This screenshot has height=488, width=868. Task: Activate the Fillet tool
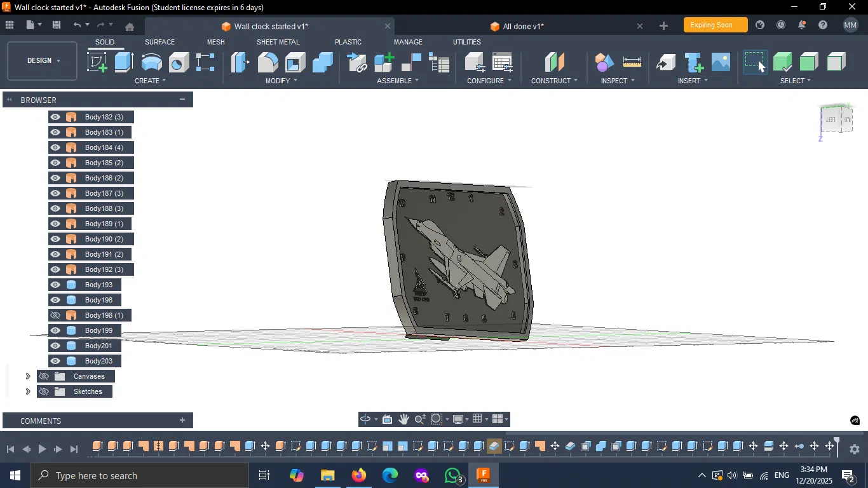click(268, 62)
